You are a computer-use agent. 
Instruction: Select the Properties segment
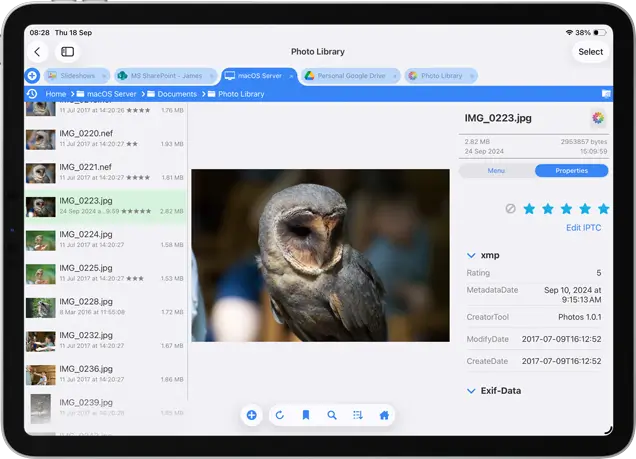571,171
